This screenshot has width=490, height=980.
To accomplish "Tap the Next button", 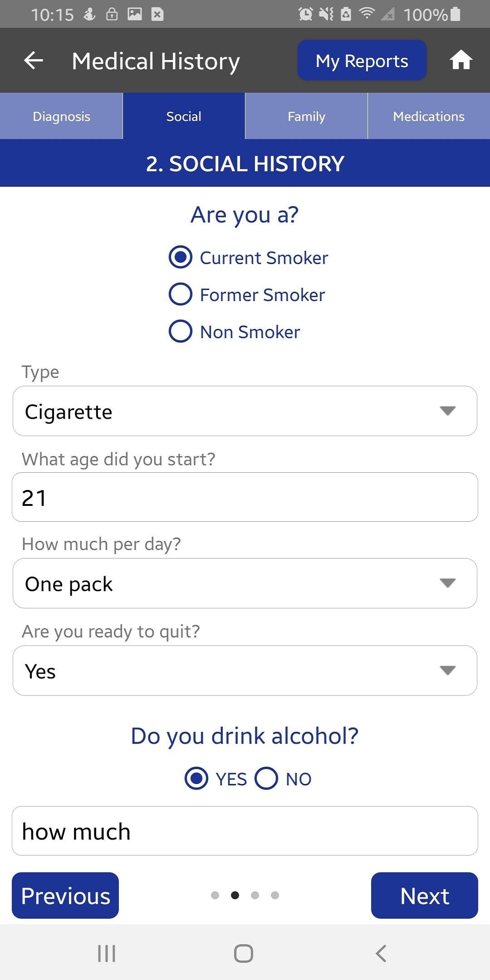I will [x=425, y=896].
